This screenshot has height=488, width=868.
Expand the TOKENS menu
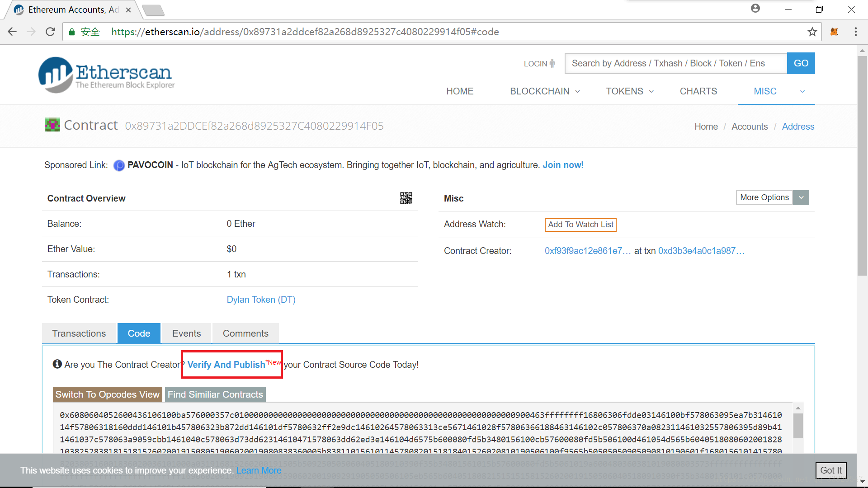pos(629,91)
